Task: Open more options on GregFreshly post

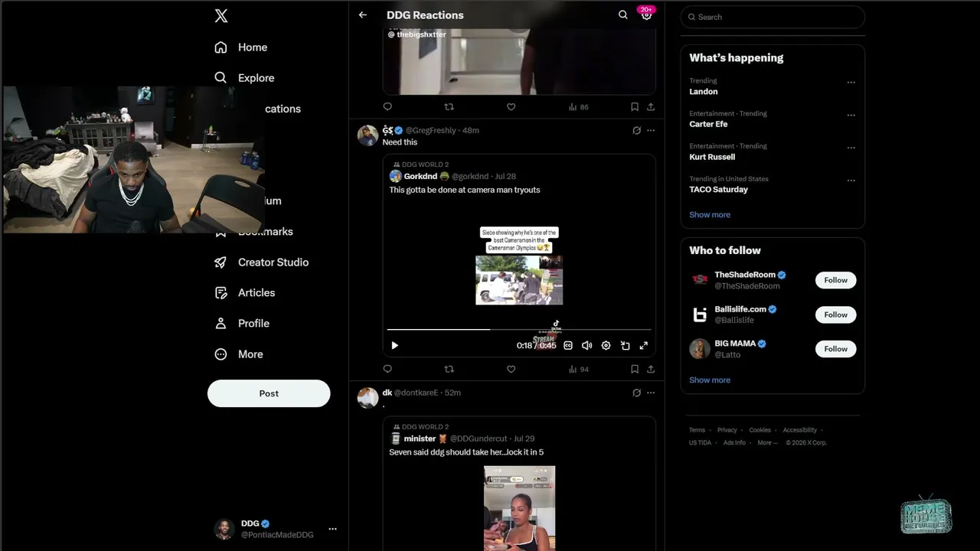Action: [651, 131]
